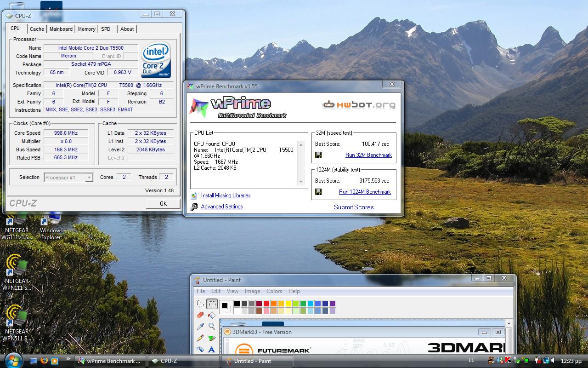This screenshot has width=588, height=368.
Task: Click the foreground color box in Paint
Action: [x=224, y=305]
